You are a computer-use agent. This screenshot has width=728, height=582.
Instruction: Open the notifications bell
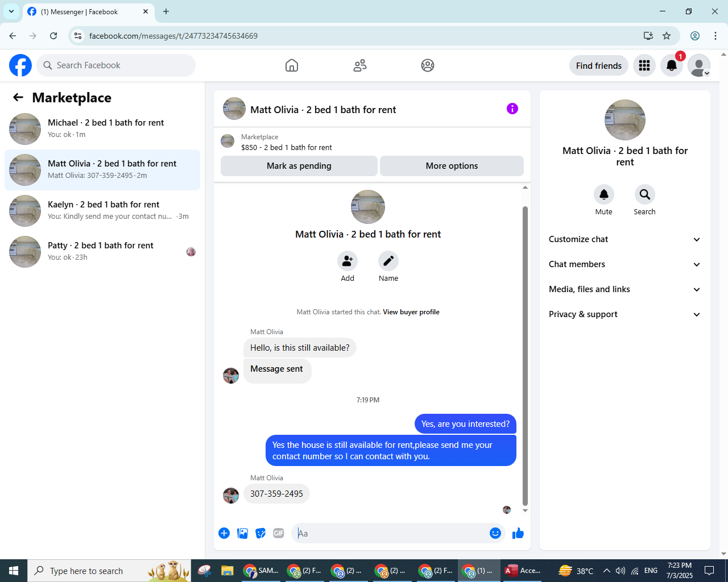tap(672, 65)
